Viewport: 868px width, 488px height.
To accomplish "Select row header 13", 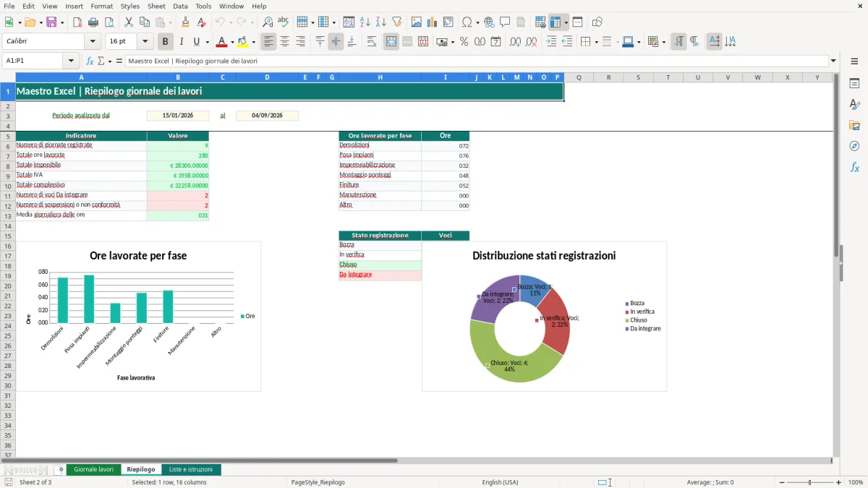I will 8,215.
